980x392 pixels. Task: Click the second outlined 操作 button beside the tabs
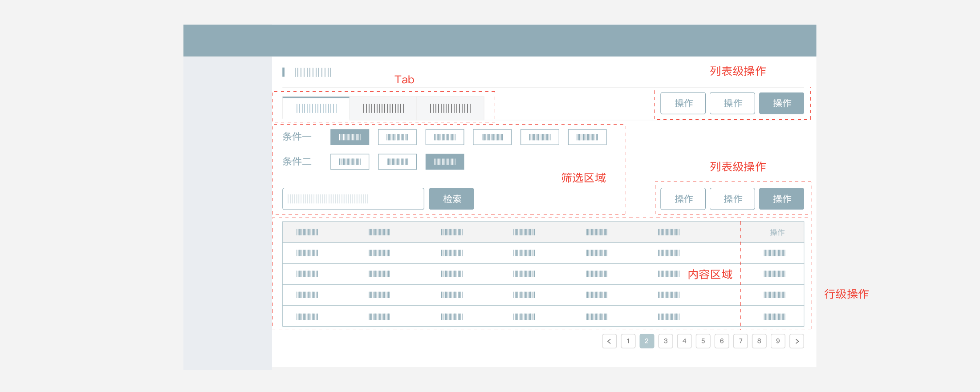pos(732,103)
